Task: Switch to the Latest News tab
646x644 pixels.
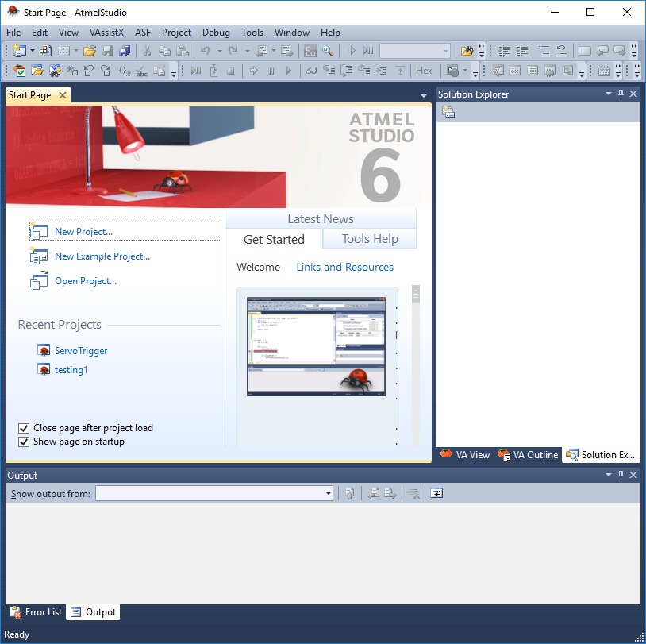Action: pos(321,219)
